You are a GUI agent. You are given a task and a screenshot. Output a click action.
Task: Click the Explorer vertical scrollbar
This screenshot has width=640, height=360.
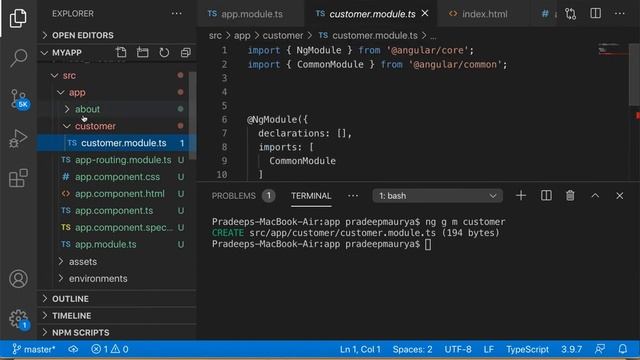coord(192,116)
